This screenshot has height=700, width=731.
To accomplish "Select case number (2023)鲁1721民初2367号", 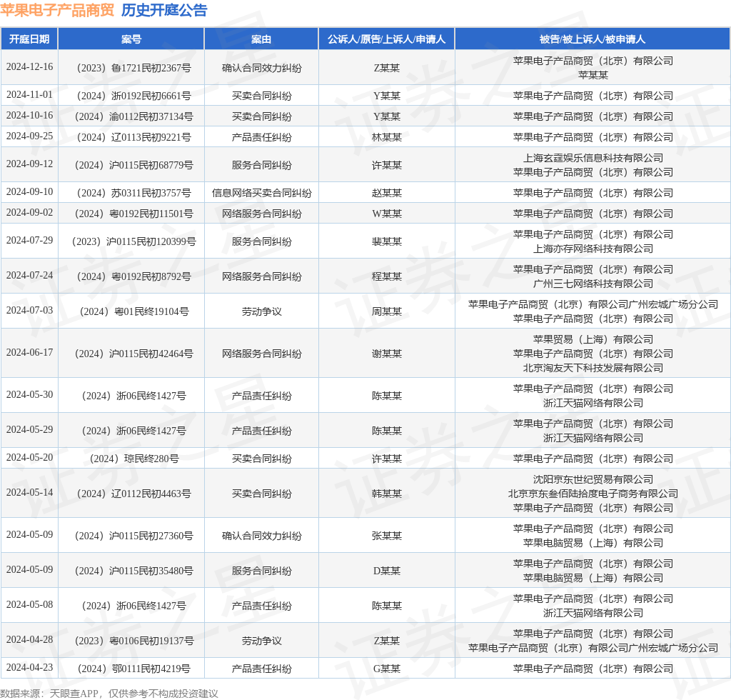I will [x=133, y=68].
